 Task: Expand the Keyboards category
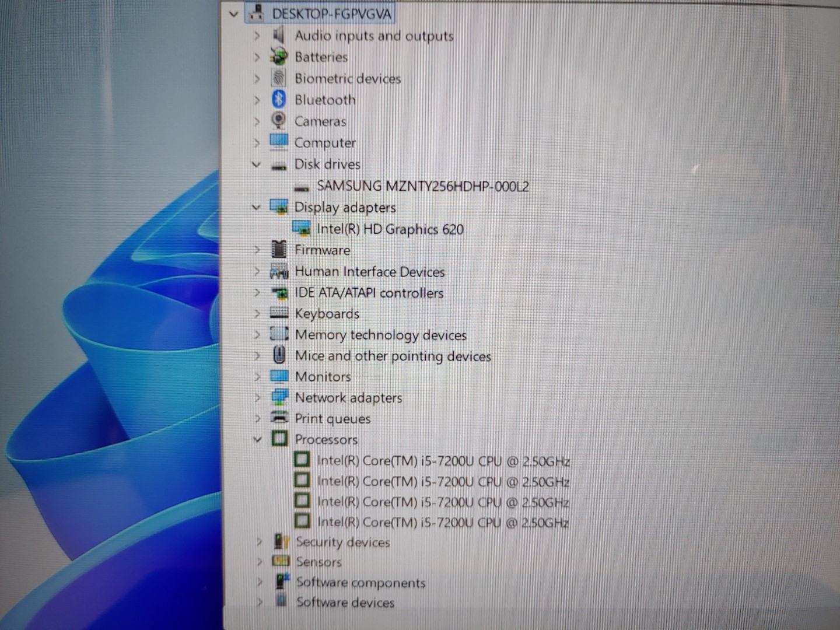257,314
